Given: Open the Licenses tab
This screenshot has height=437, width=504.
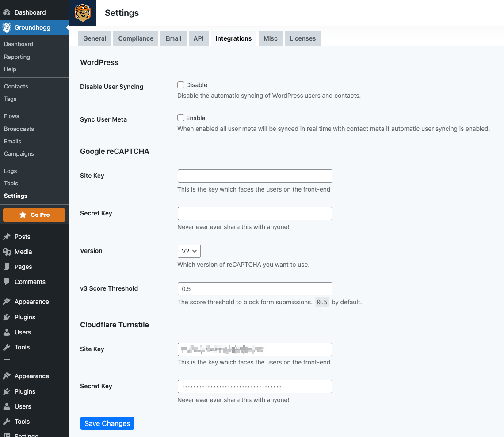Looking at the screenshot, I should [x=302, y=38].
